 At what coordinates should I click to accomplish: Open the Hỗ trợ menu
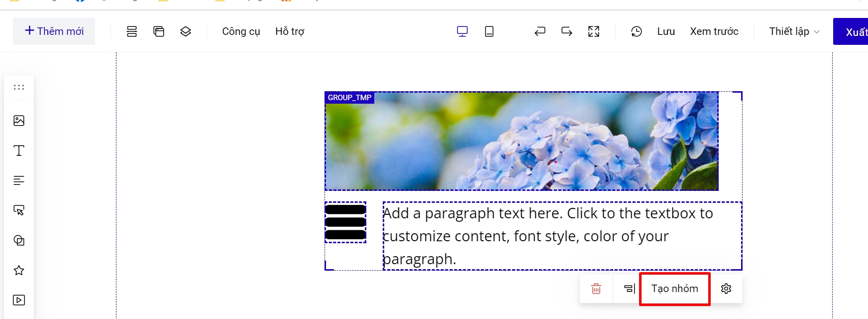tap(290, 31)
